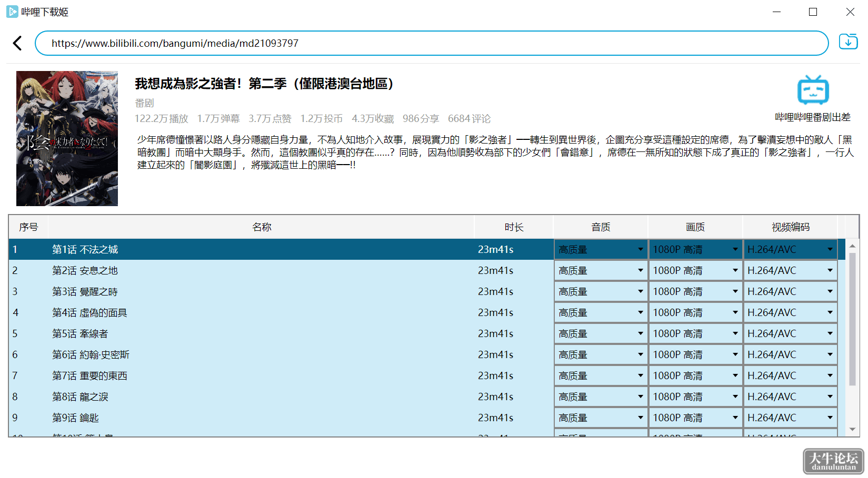This screenshot has width=868, height=478.
Task: Select episode row 第8话 龍之淚
Action: click(x=427, y=396)
